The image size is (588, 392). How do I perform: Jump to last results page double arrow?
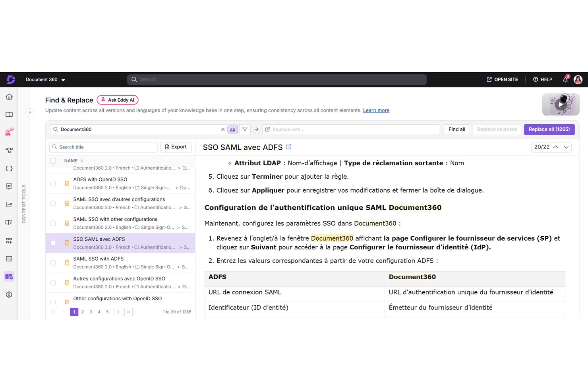(x=128, y=312)
